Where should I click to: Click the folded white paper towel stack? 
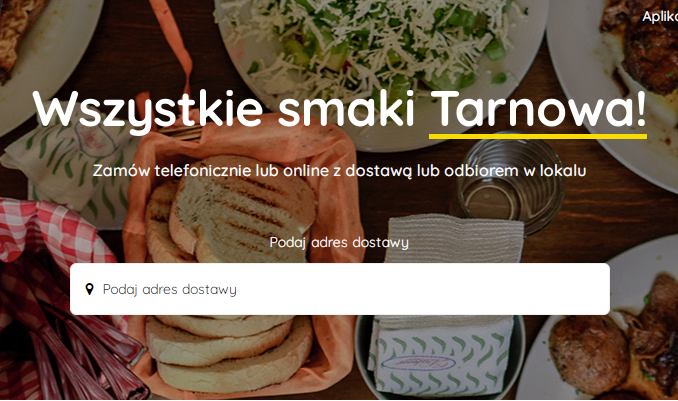pyautogui.click(x=454, y=239)
